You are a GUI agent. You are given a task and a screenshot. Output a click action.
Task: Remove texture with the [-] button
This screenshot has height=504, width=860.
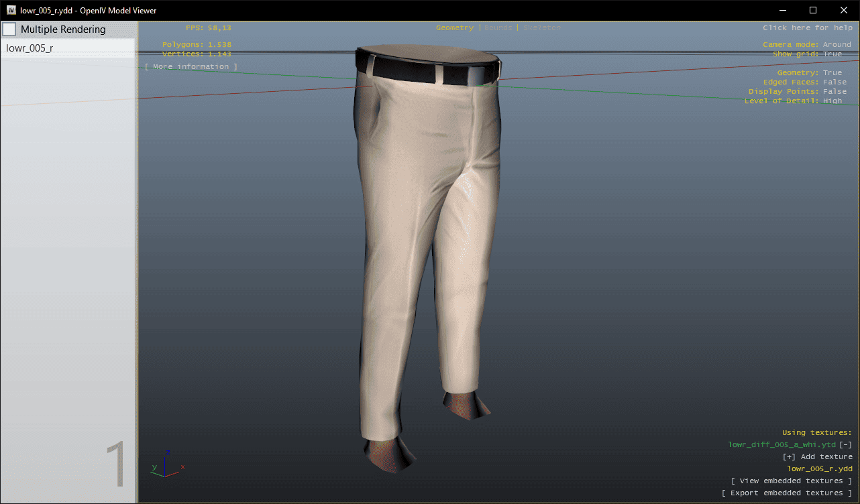click(x=846, y=445)
